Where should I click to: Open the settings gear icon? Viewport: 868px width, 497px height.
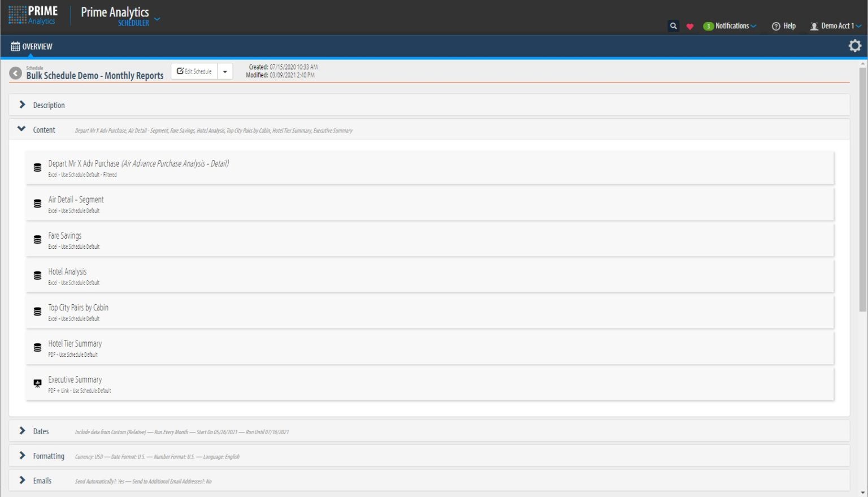coord(854,46)
